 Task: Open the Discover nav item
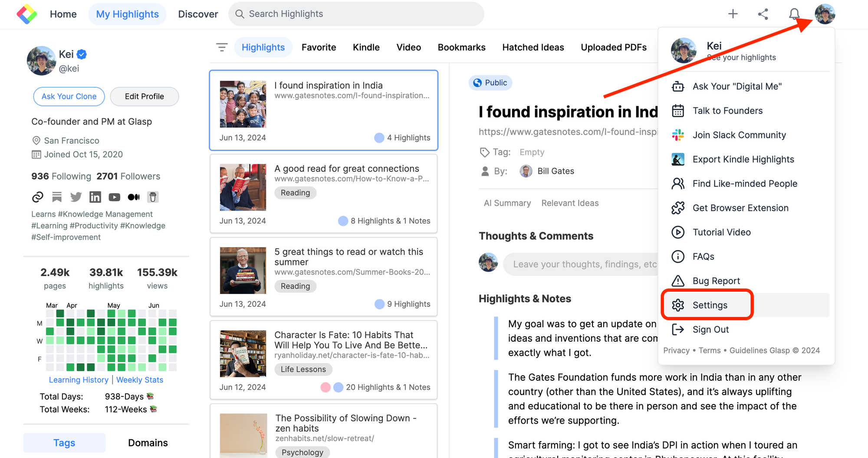pyautogui.click(x=198, y=14)
